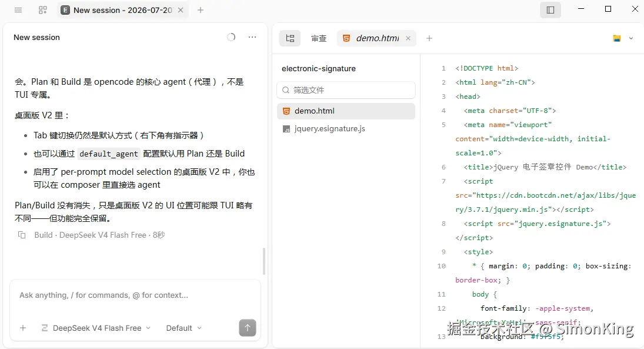This screenshot has width=644, height=349.
Task: Click the body { code line
Action: point(485,294)
